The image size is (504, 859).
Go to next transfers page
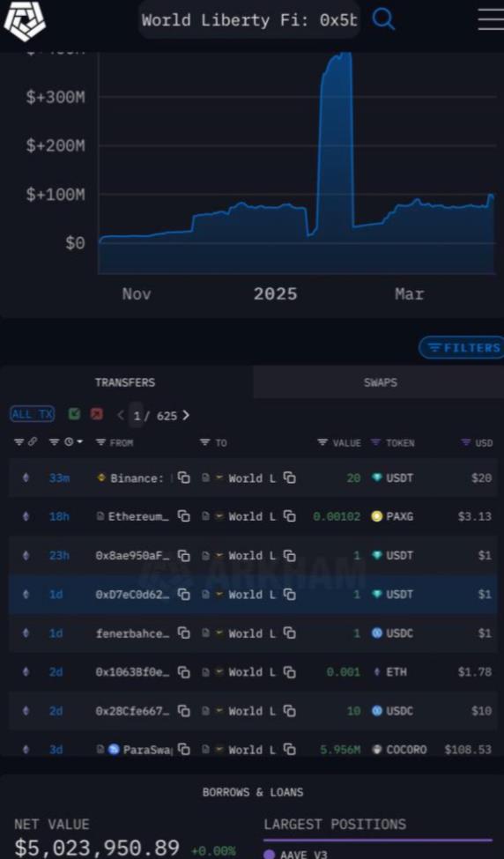click(186, 415)
